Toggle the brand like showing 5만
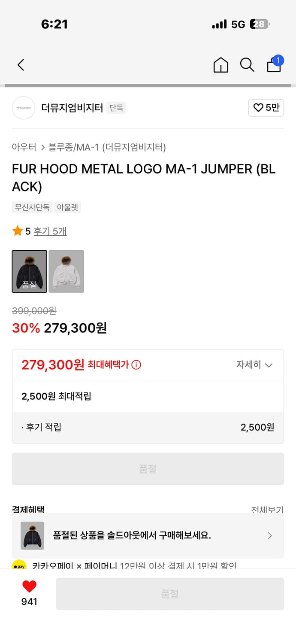Image resolution: width=296 pixels, height=644 pixels. click(x=266, y=108)
